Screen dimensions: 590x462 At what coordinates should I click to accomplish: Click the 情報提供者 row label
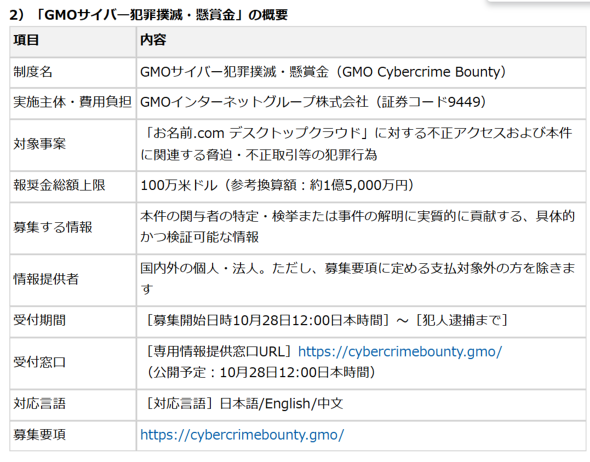[46, 279]
